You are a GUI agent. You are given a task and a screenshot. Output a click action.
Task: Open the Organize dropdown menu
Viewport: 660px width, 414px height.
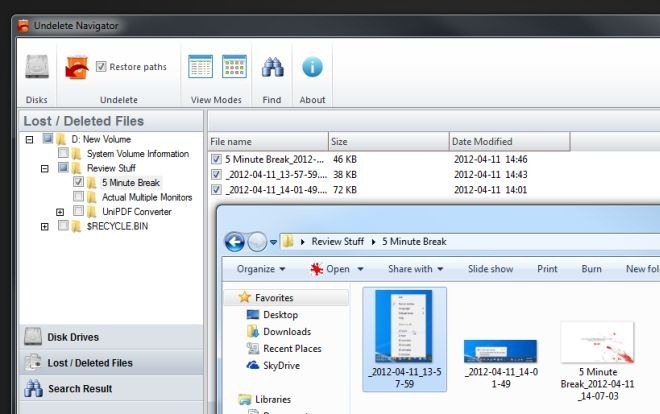(x=260, y=269)
